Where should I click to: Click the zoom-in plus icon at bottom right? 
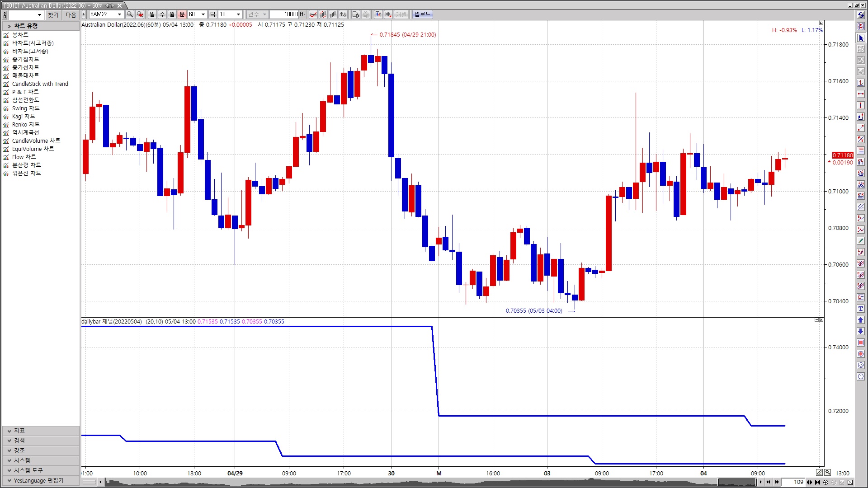[826, 482]
